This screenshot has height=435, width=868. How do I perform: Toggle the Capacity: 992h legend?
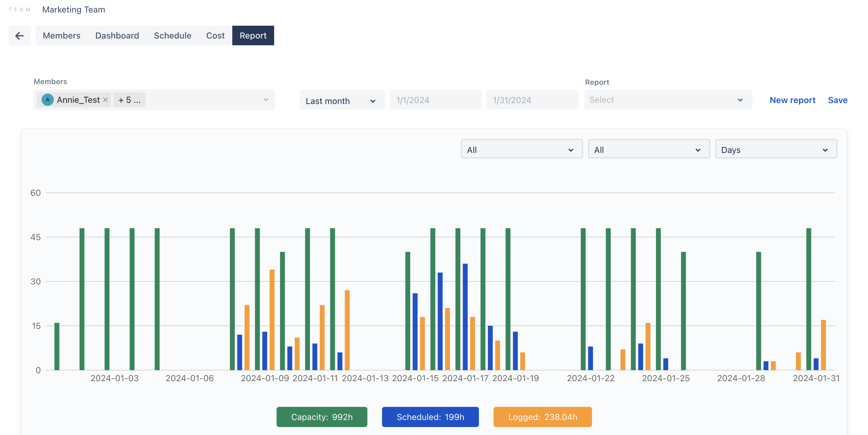(x=322, y=417)
